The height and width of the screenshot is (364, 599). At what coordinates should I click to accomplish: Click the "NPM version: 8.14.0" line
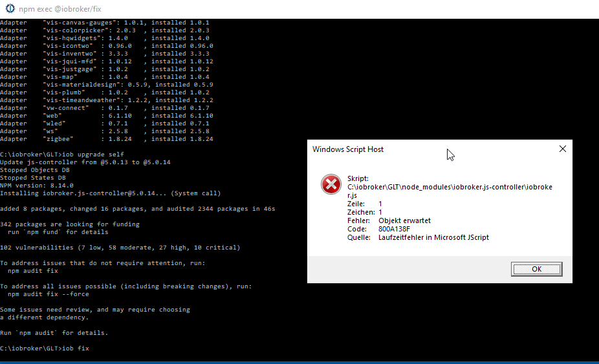[x=37, y=186]
